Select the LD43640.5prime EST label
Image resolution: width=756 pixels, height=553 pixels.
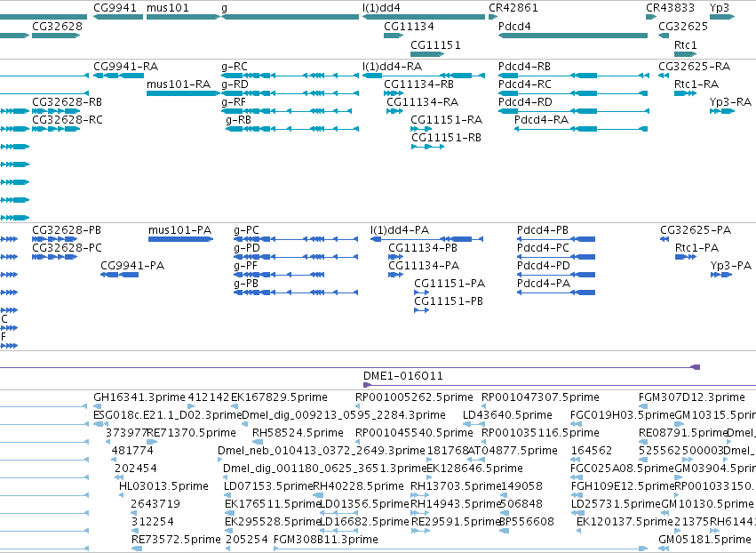[507, 415]
